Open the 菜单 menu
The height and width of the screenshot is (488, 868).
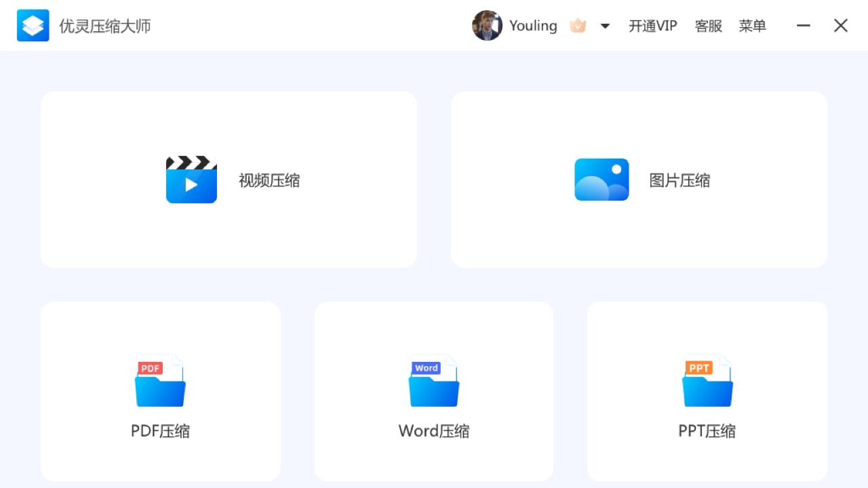[753, 26]
